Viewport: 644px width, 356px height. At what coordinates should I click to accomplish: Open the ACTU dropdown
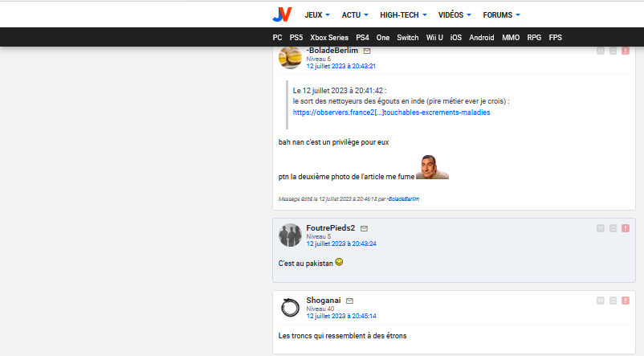click(355, 14)
